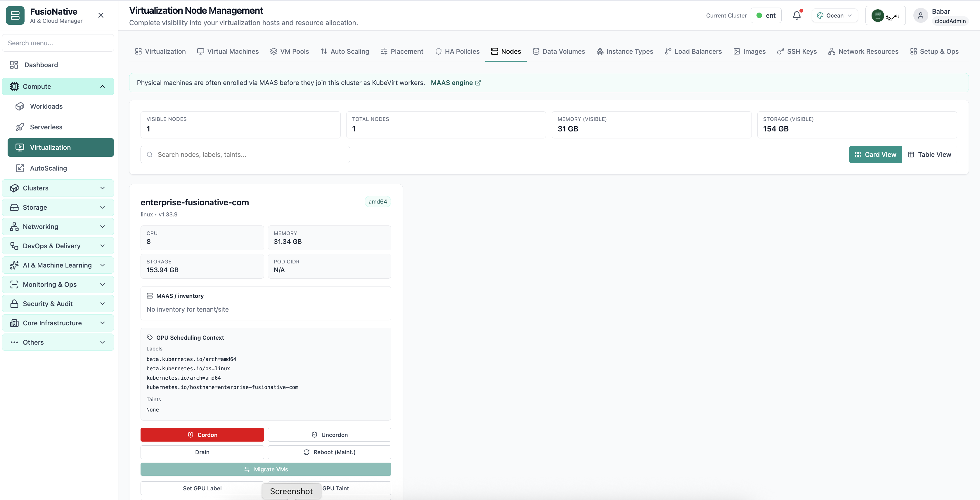Open the Network Resources tab

pos(863,51)
